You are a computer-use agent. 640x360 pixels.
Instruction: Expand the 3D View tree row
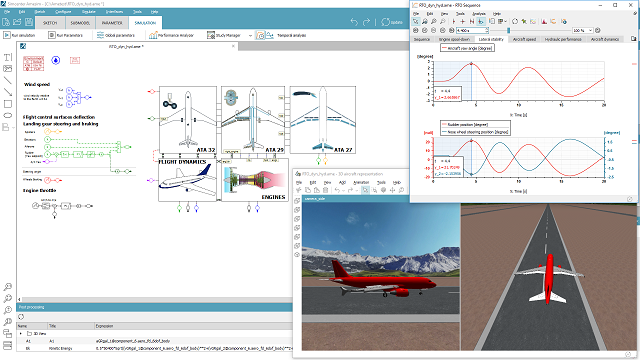(x=21, y=333)
